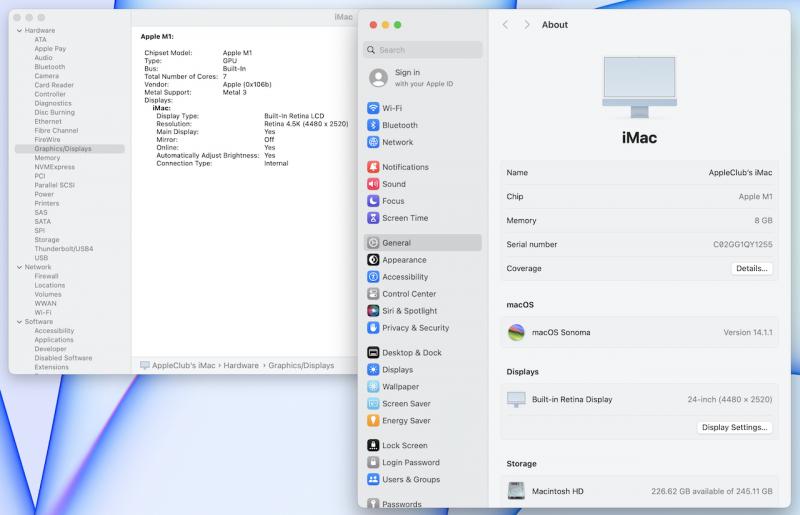The image size is (800, 515).
Task: Collapse the Network section in System Information
Action: (19, 267)
